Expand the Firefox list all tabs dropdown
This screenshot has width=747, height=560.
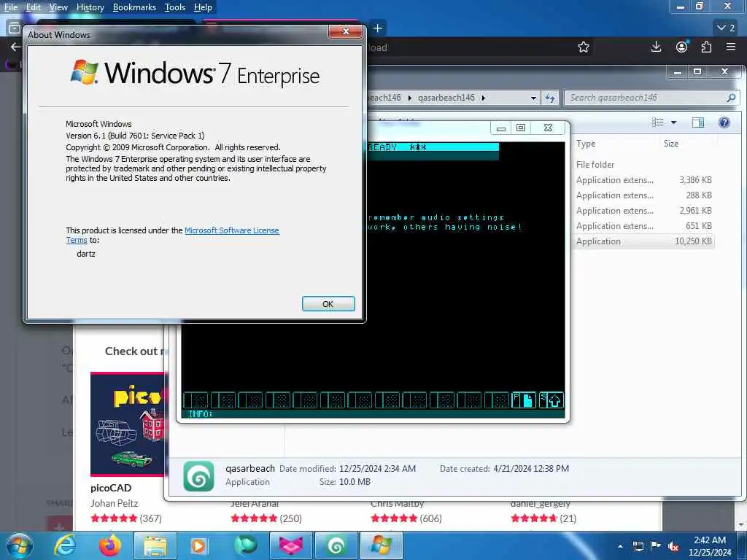pos(726,28)
